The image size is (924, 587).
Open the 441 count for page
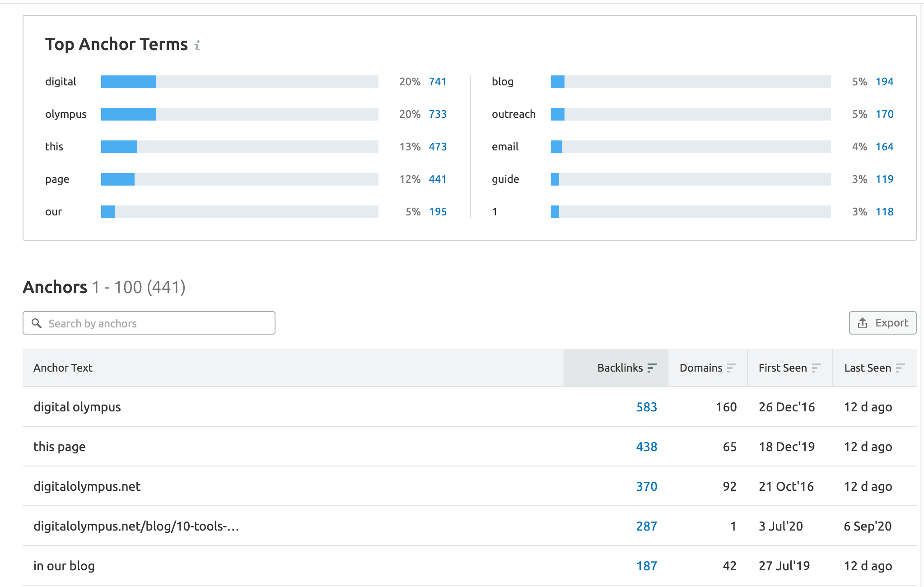tap(438, 179)
